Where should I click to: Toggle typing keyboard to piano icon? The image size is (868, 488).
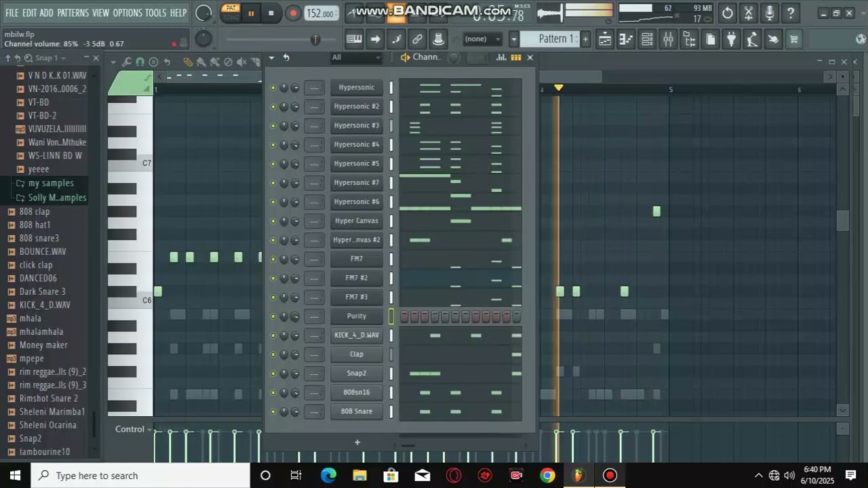(x=354, y=39)
